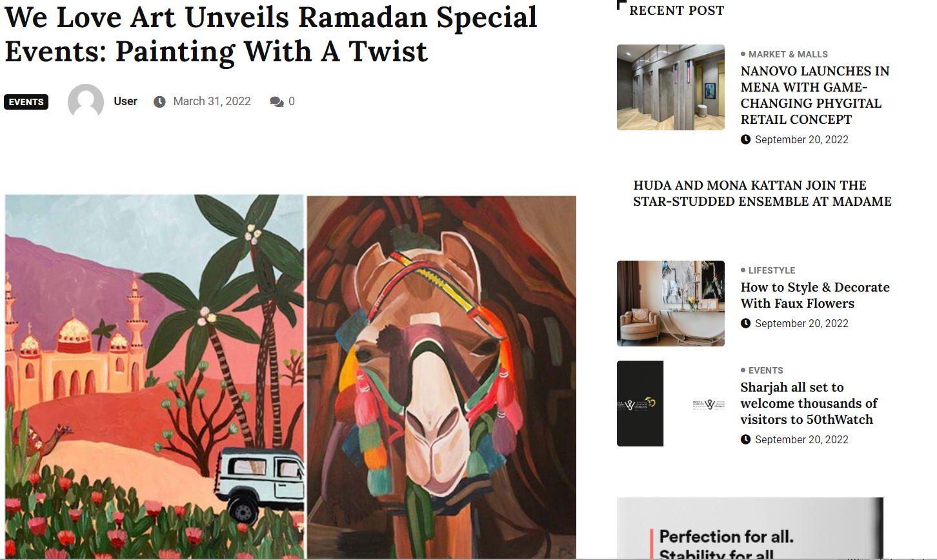This screenshot has height=560, width=937.
Task: Open How to Style & Decorate post
Action: [815, 295]
